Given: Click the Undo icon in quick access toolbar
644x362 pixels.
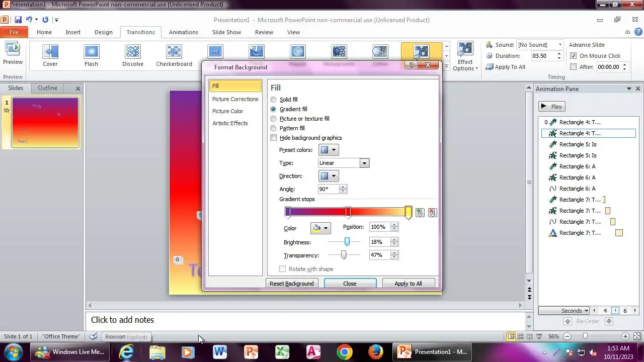Looking at the screenshot, I should [29, 20].
